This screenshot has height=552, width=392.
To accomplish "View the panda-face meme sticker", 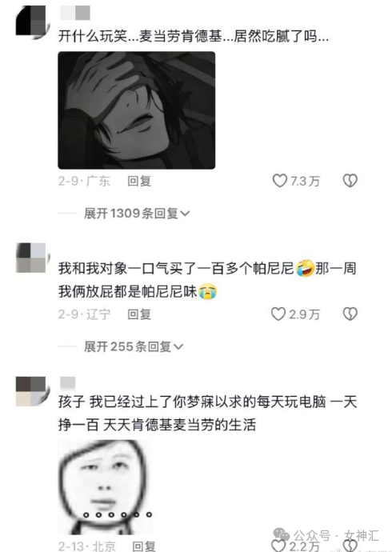I will point(106,487).
